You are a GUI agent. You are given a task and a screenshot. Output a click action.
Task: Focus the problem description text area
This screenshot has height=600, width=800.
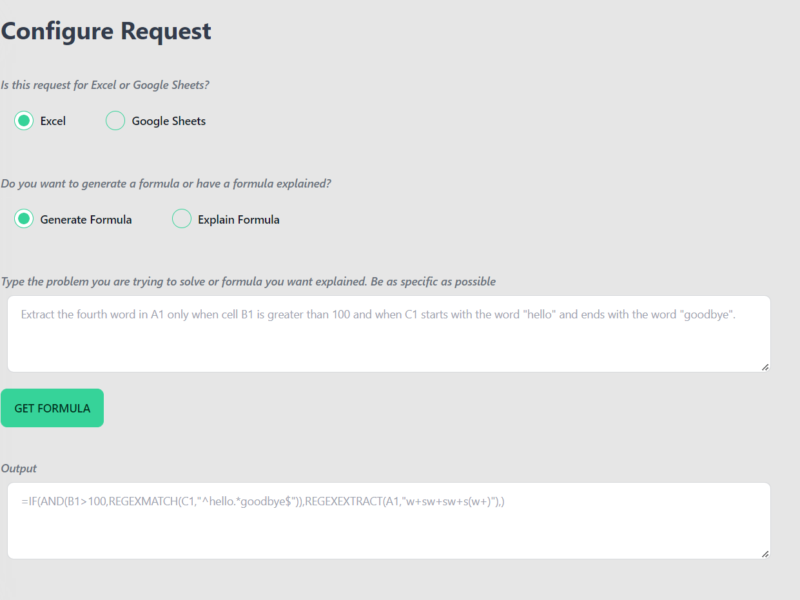[x=388, y=345]
